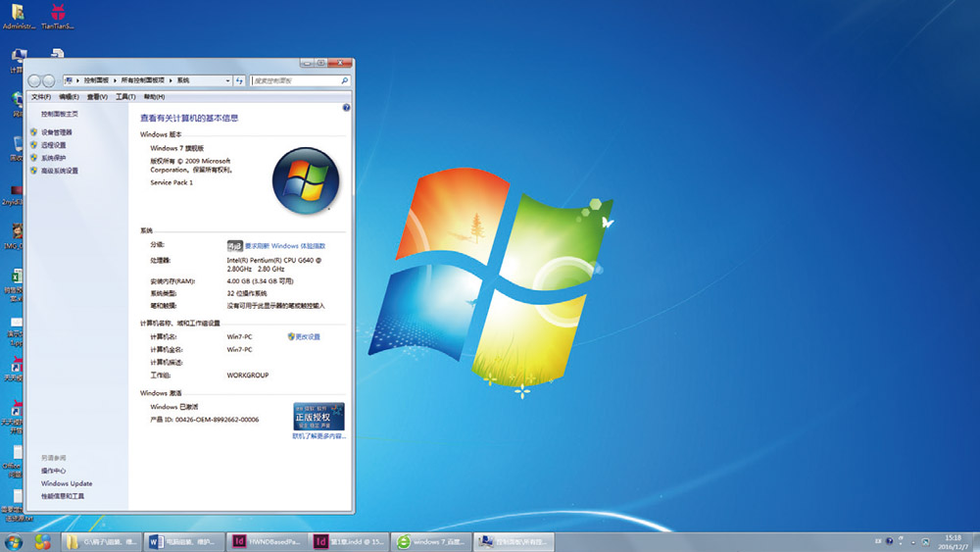
Task: Open the 文件(F) menu
Action: pos(40,97)
